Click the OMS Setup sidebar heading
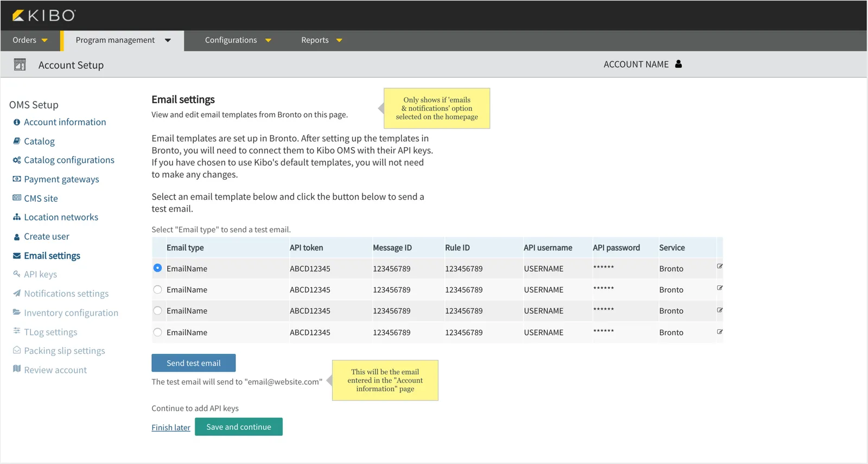This screenshot has height=464, width=868. (x=34, y=105)
